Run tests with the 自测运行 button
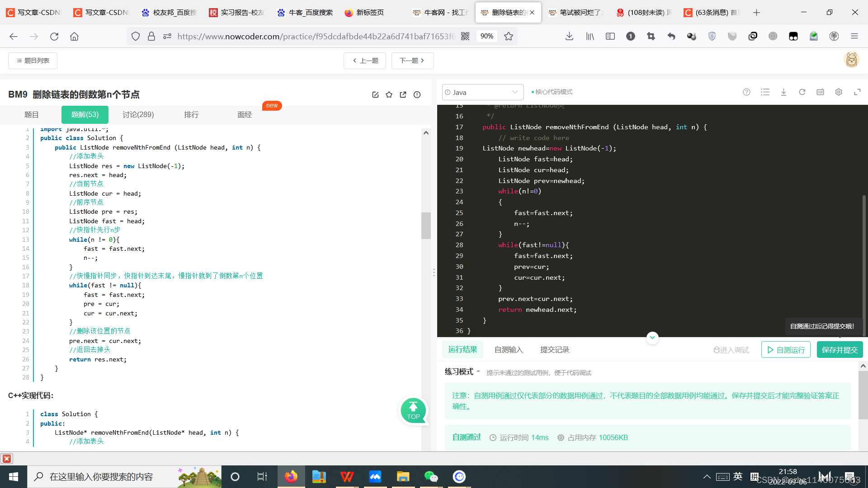 [786, 349]
